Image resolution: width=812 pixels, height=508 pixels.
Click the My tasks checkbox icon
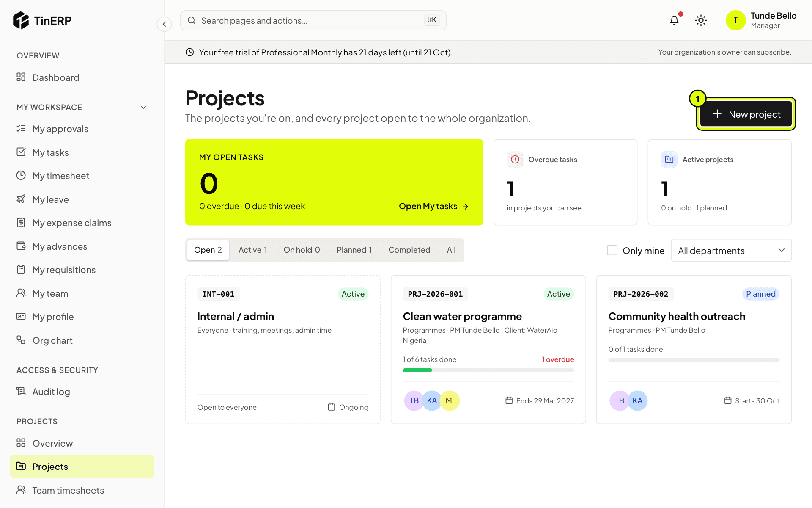(x=21, y=152)
